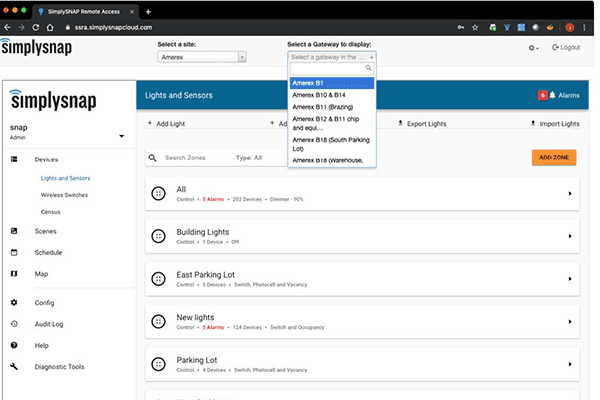
Task: Click Add Light
Action: click(166, 124)
